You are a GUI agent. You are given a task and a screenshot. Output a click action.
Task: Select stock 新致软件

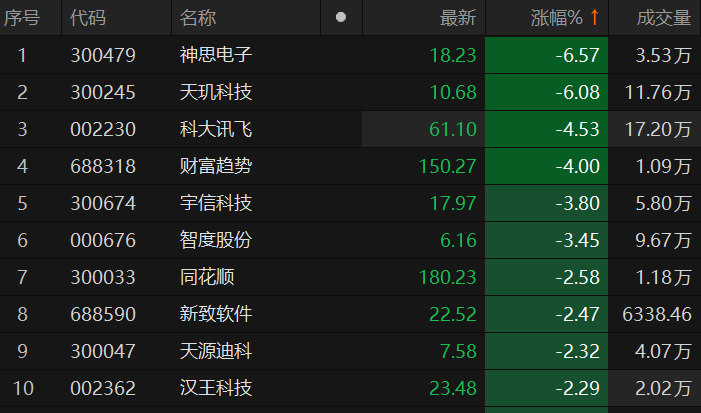[216, 314]
